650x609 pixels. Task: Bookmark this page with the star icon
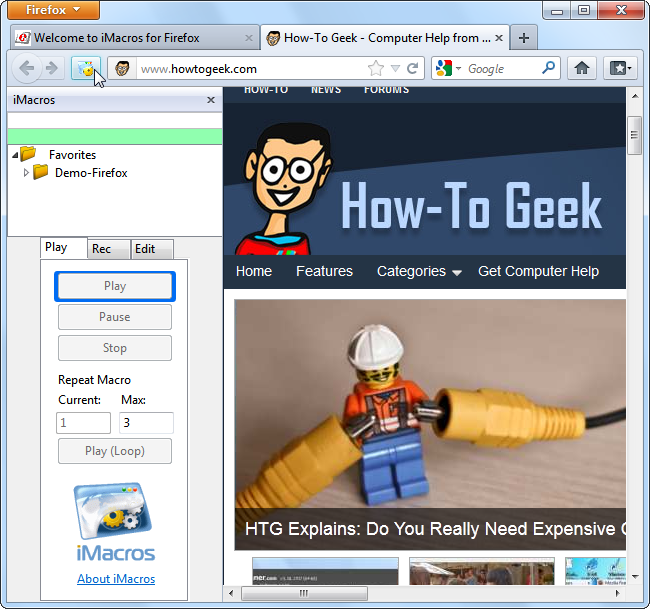point(376,68)
